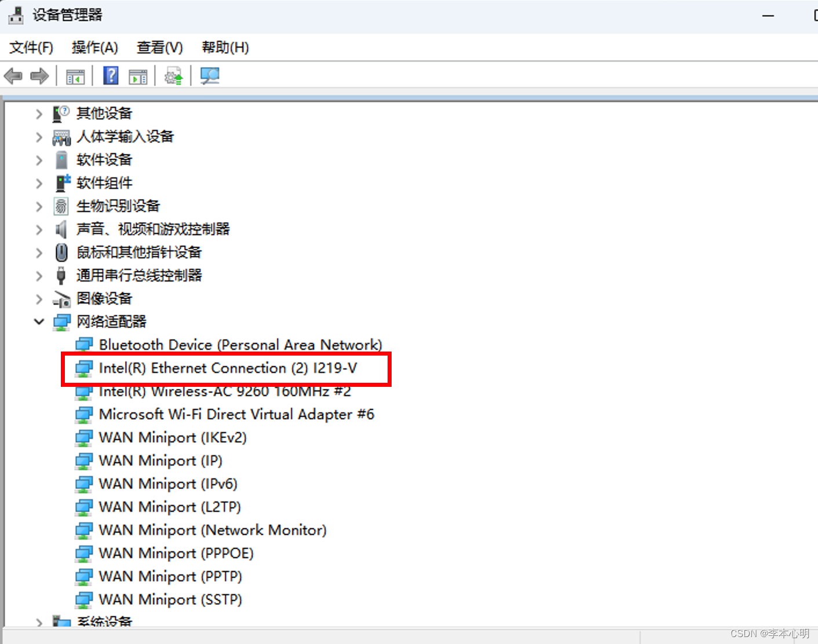The image size is (818, 644).
Task: Select Bluetooth Device (Personal Area Network)
Action: (x=240, y=345)
